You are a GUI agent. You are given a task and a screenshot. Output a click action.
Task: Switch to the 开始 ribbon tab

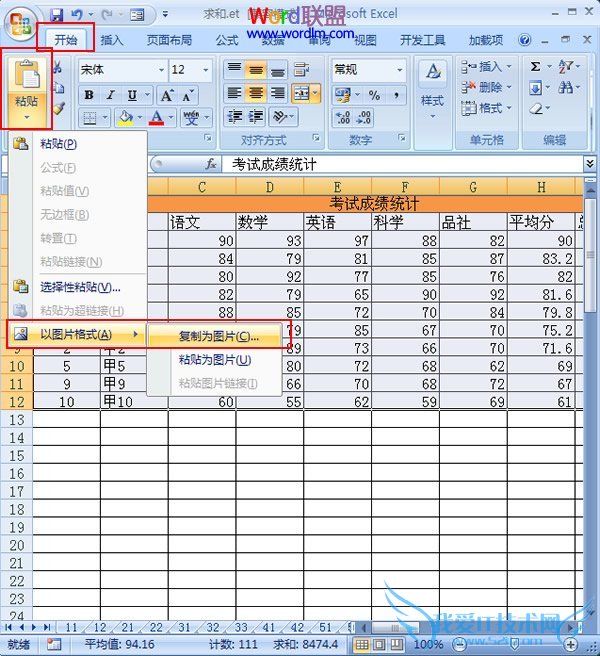[x=66, y=40]
